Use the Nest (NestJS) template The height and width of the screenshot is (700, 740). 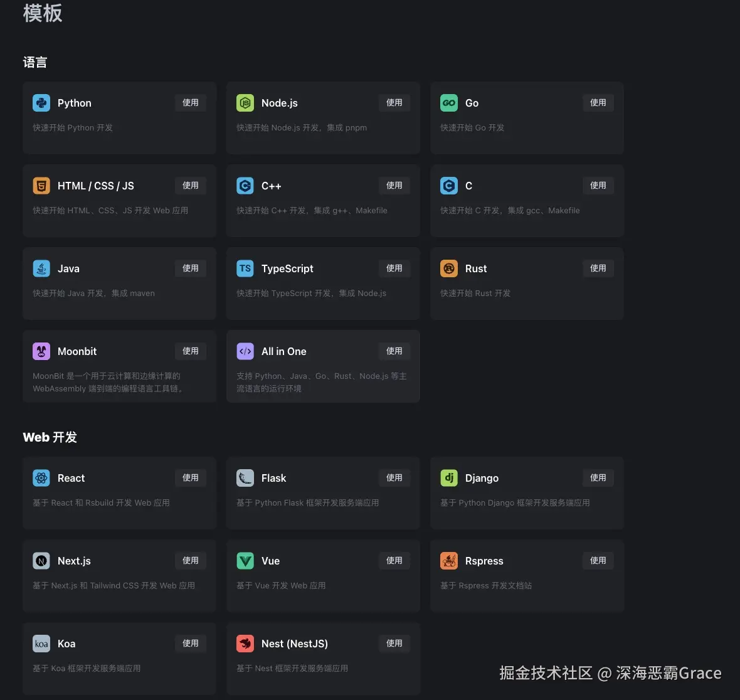tap(394, 644)
